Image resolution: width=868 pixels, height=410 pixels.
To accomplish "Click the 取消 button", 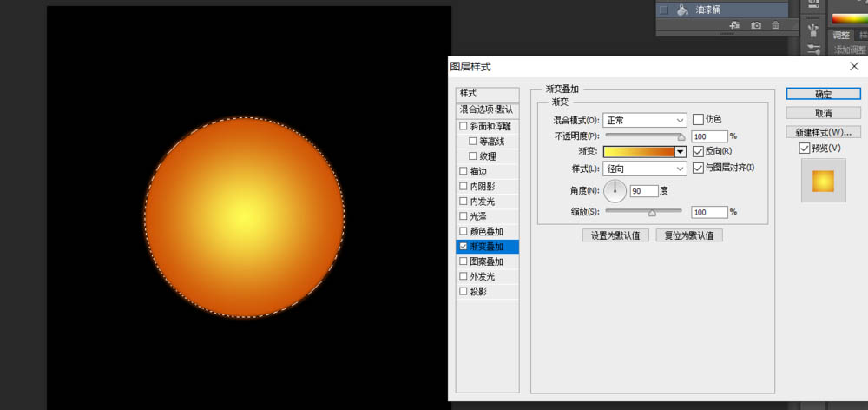I will 823,113.
